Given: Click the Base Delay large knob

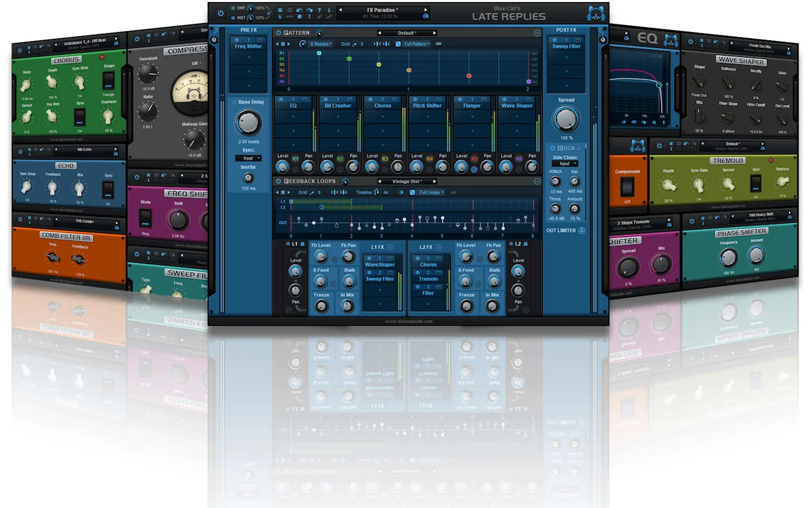Looking at the screenshot, I should click(248, 123).
